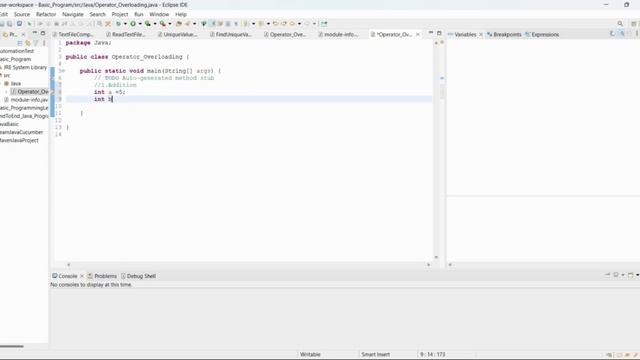Click the Smart Insert status bar field
Viewport: 640px width, 360px height.
pyautogui.click(x=376, y=354)
